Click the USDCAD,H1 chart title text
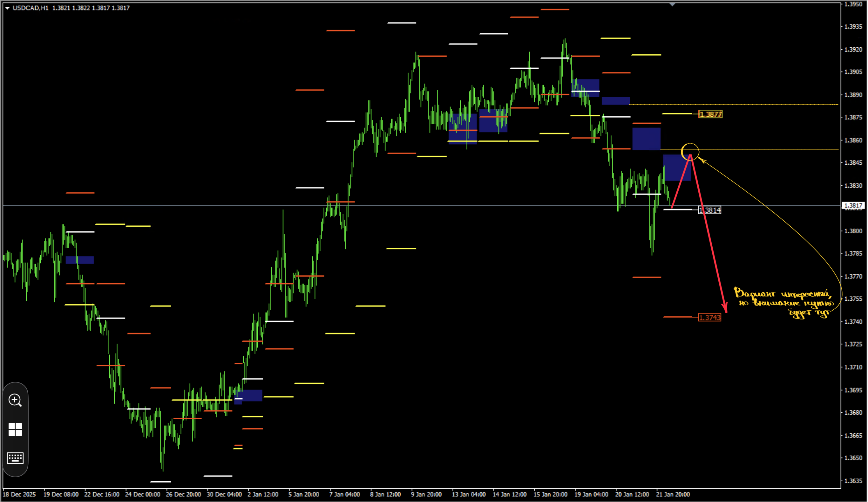 31,8
